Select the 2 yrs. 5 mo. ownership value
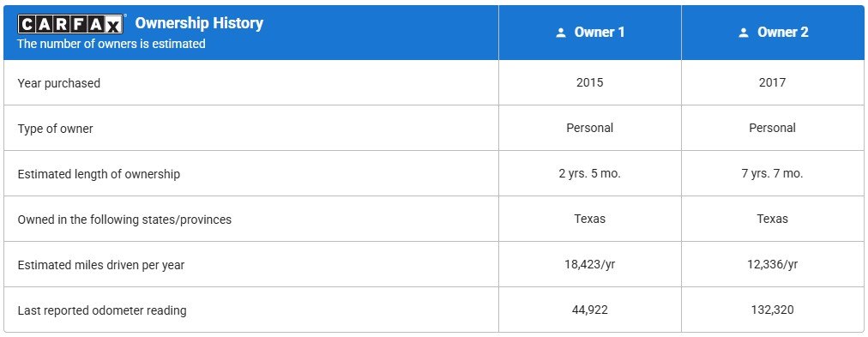The image size is (868, 337). point(589,173)
